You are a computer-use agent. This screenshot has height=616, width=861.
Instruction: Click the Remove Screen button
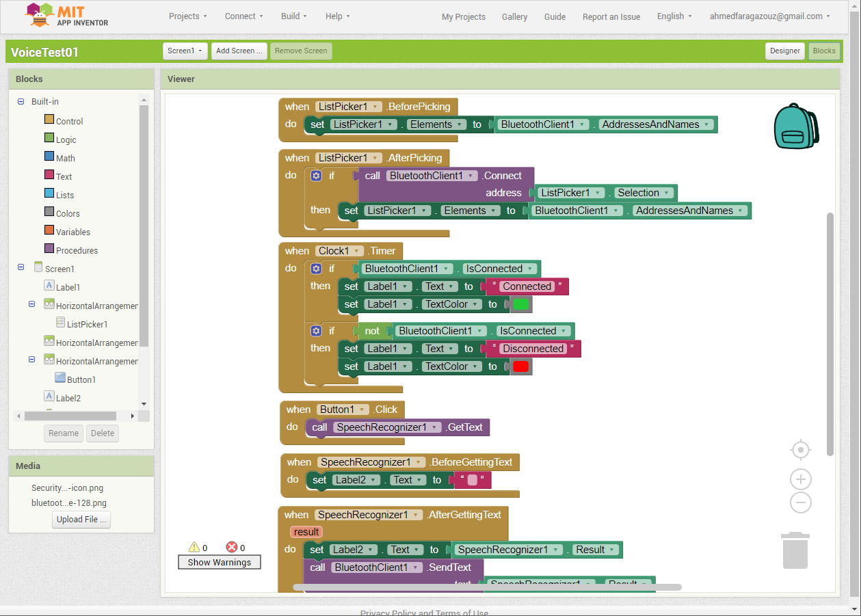(301, 51)
